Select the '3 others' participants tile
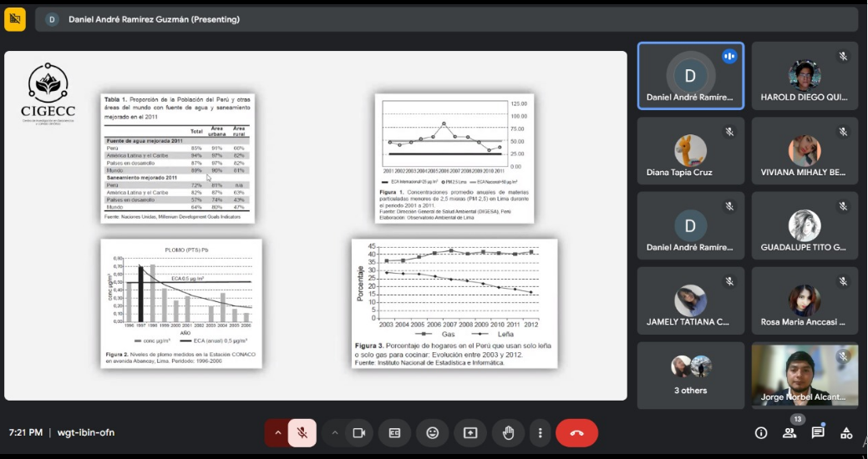The height and width of the screenshot is (459, 868). [690, 376]
